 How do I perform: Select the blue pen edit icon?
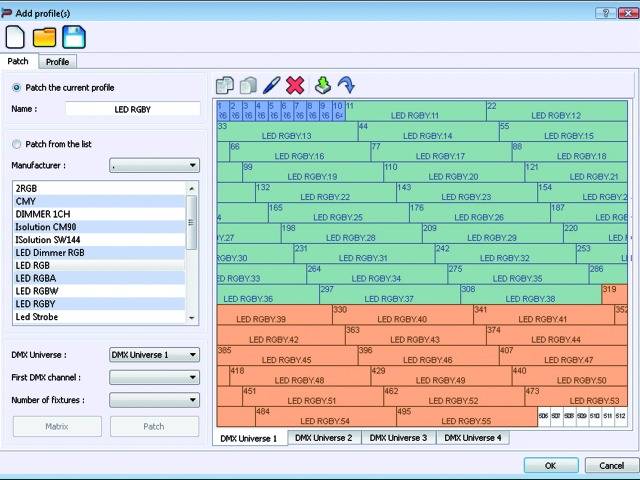(x=272, y=86)
